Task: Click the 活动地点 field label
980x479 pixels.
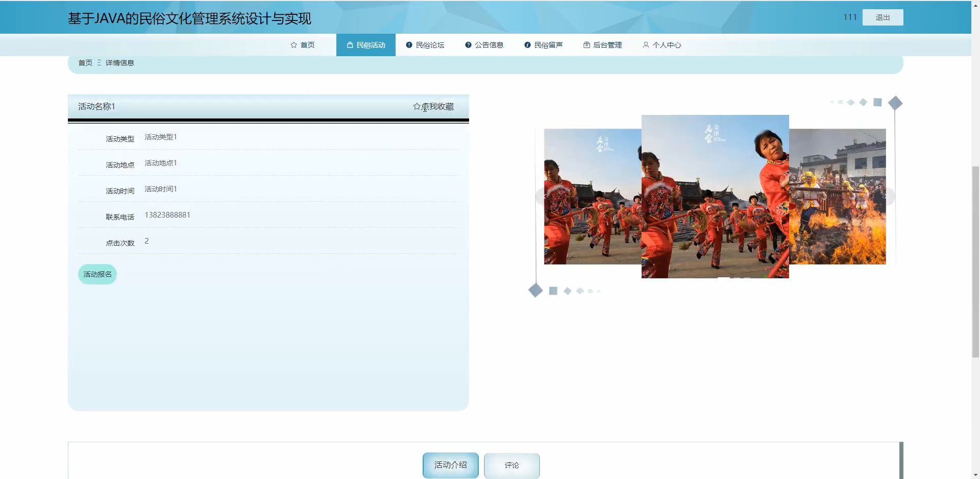Action: 120,165
